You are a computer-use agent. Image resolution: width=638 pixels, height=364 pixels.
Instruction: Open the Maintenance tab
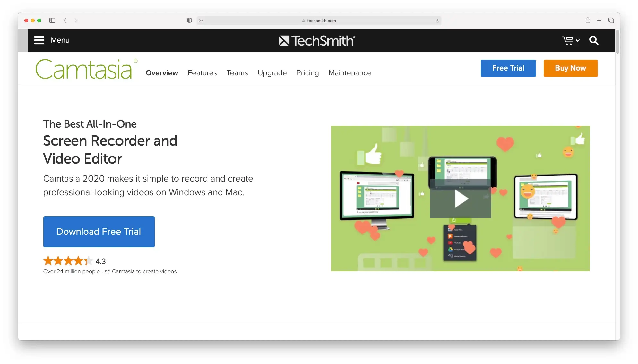pos(350,73)
